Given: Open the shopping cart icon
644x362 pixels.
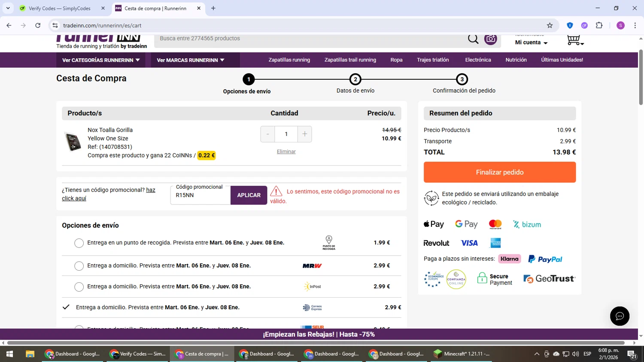Looking at the screenshot, I should (575, 40).
